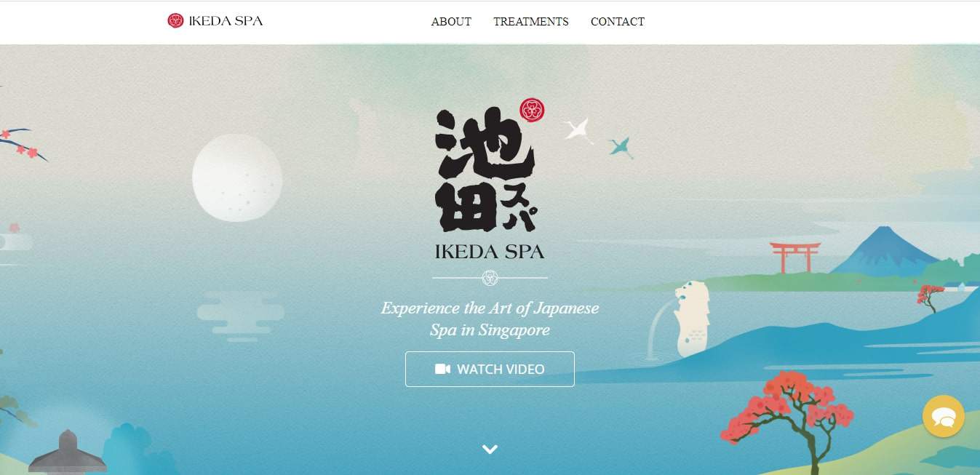Click the white full moon illustration
Screen dimensions: 980x475
tap(237, 177)
